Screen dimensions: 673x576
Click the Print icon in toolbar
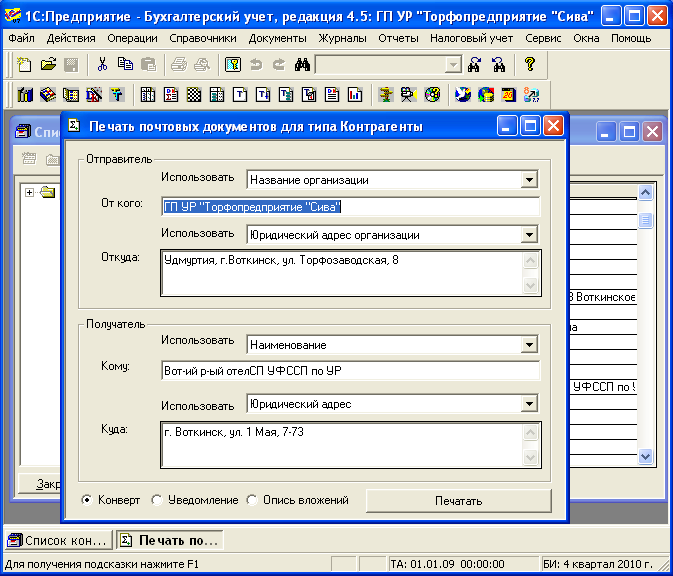179,65
